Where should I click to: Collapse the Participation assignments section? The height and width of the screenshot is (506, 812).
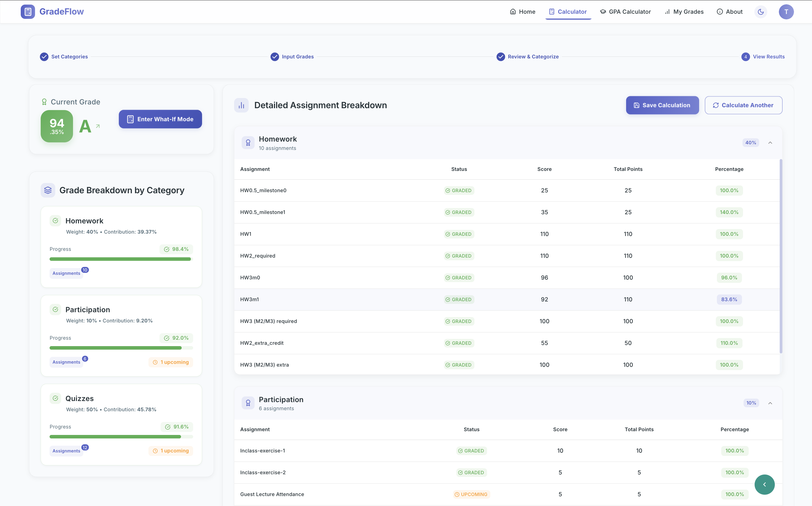click(770, 403)
